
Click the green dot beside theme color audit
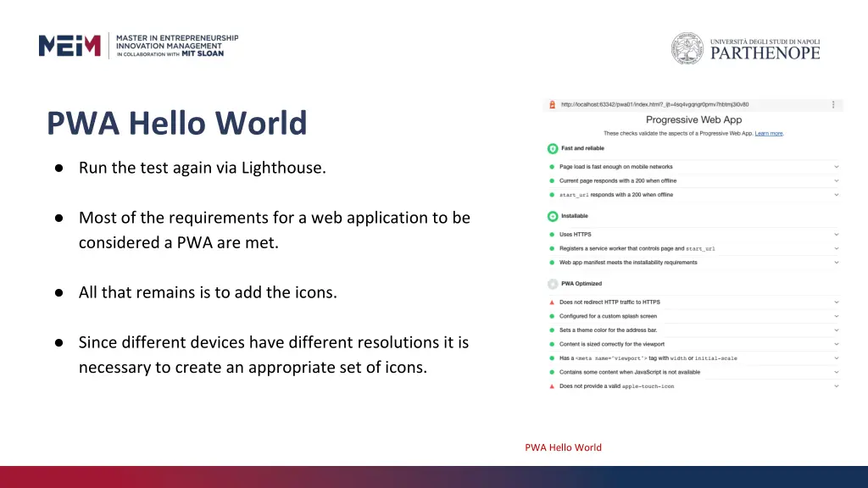tap(551, 330)
